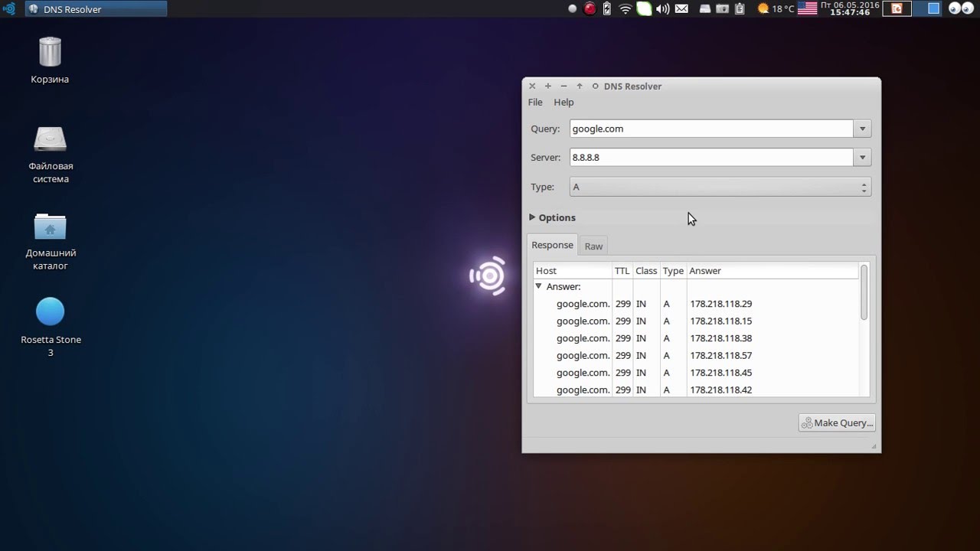Click the roll-up arrow in DNS Resolver titlebar
980x551 pixels.
click(x=580, y=86)
